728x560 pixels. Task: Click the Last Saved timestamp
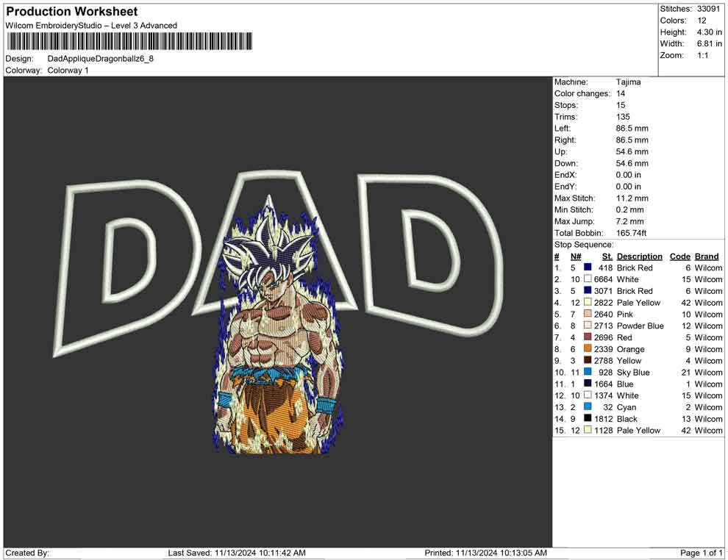tap(237, 553)
